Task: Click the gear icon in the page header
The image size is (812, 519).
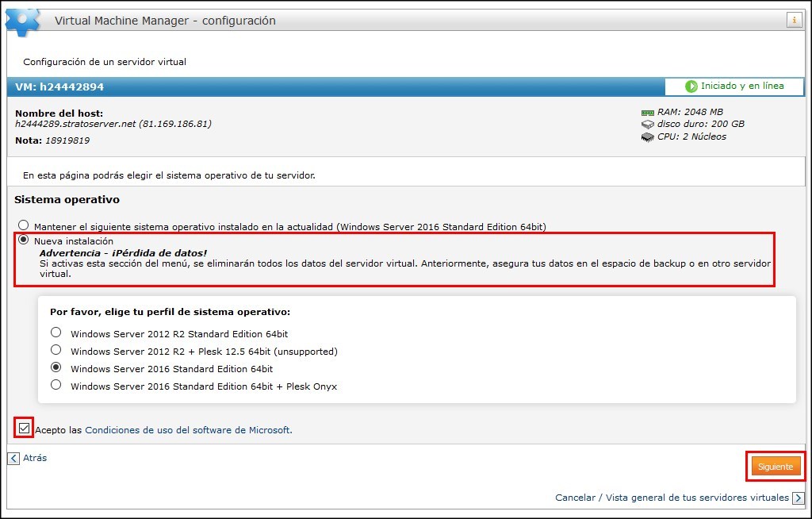Action: 21,20
